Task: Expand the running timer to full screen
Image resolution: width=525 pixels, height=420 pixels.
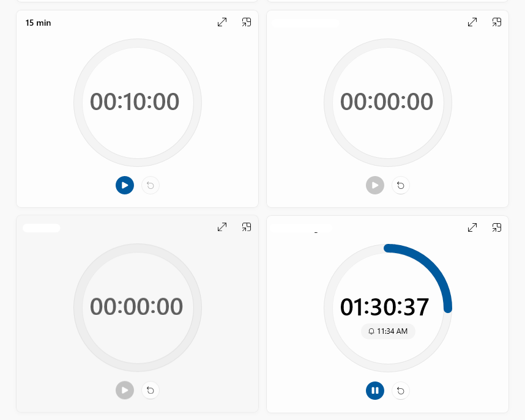Action: (472, 227)
